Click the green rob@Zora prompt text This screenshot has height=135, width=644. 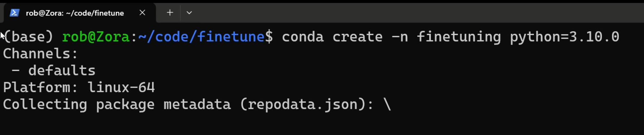(96, 37)
